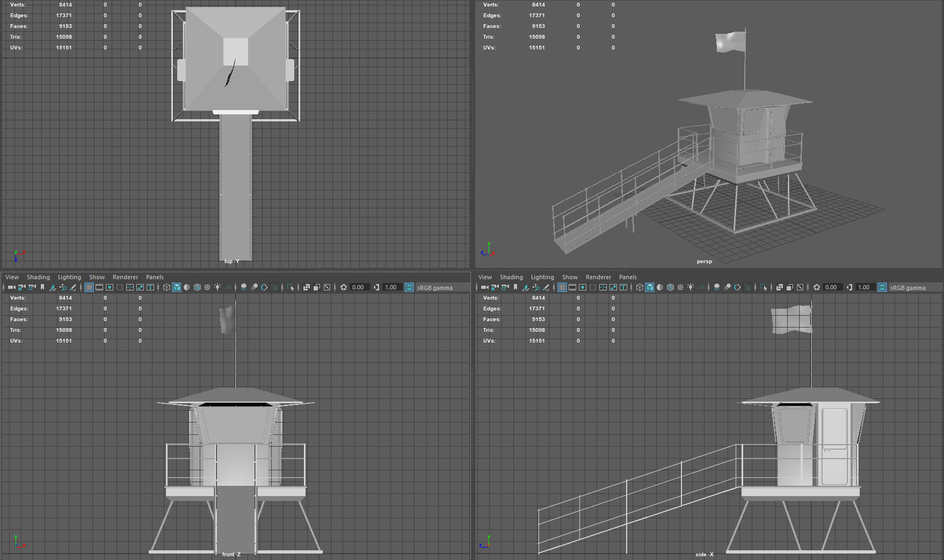The height and width of the screenshot is (560, 944).
Task: Select Smooth Shade All icon in front -Z panel
Action: 177,287
